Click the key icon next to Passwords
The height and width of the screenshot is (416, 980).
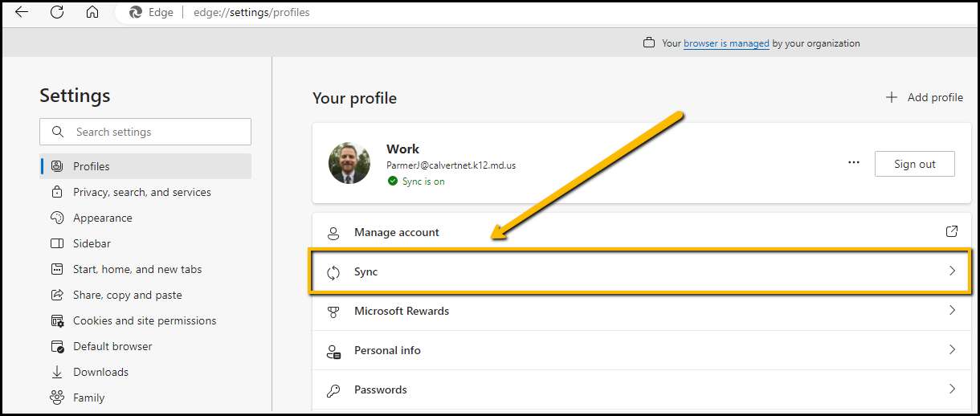point(333,390)
